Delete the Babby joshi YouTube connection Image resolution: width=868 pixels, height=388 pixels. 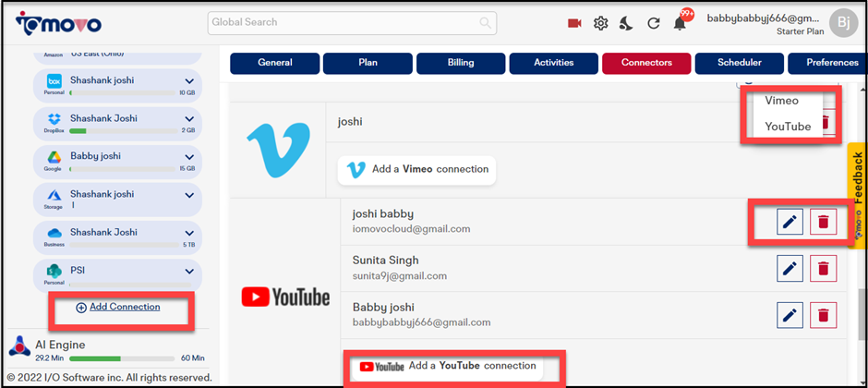tap(824, 315)
